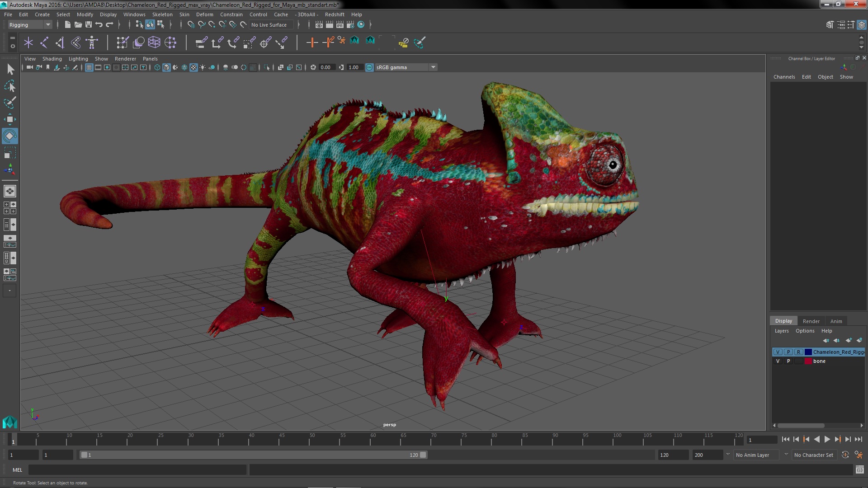Toggle the Auto keyframe button
868x488 pixels.
coord(845,455)
